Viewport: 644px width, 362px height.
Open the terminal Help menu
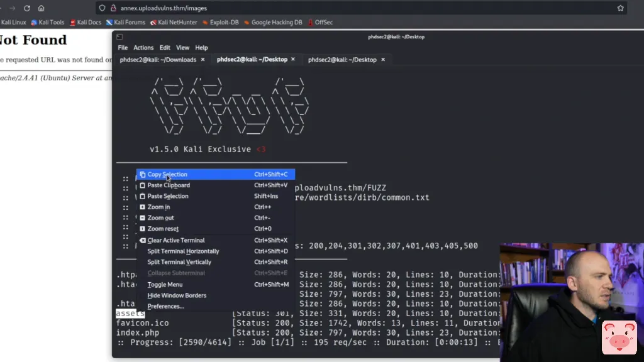[201, 48]
